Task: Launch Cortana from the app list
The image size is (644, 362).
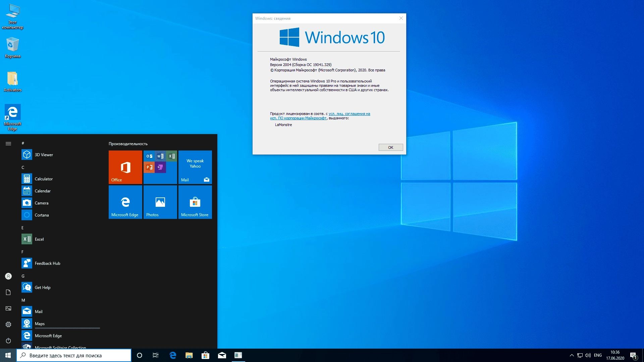Action: [61, 215]
